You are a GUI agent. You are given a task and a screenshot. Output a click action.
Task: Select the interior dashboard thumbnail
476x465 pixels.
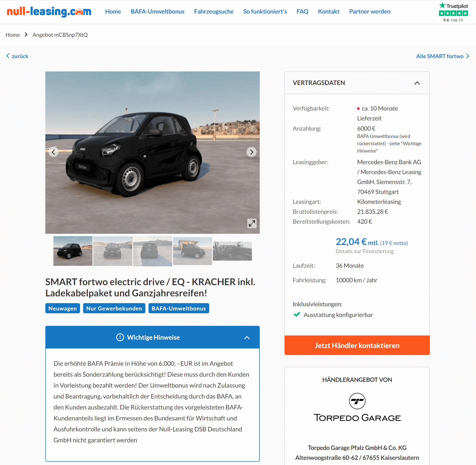point(232,251)
